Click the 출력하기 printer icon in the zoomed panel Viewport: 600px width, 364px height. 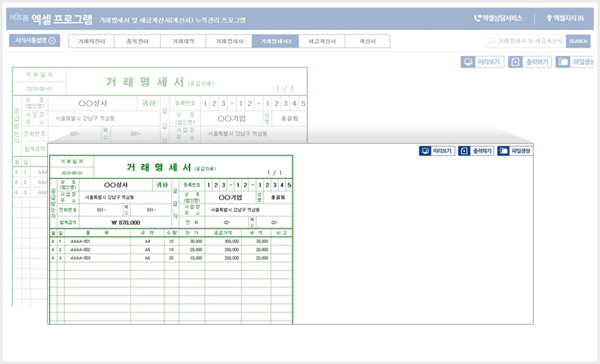pos(464,151)
